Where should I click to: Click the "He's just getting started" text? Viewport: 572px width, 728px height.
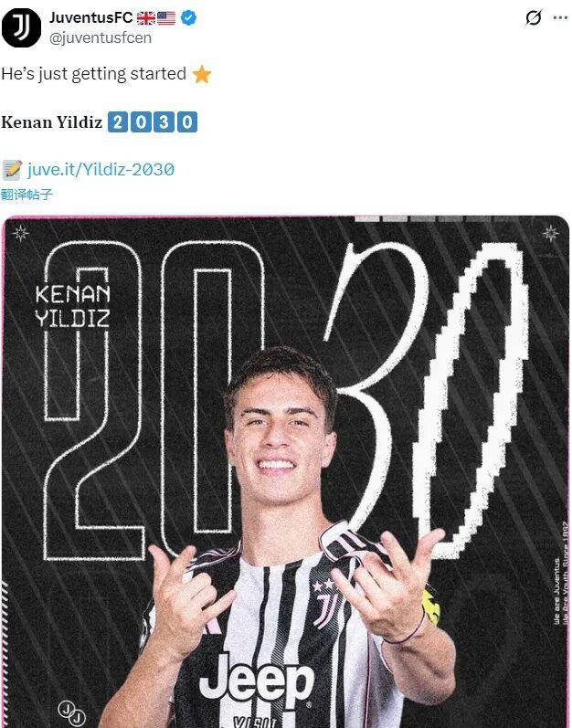(94, 74)
